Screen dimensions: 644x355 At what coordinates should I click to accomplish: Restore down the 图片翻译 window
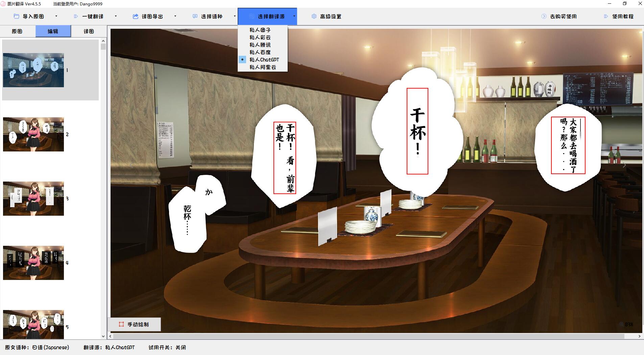pos(625,4)
